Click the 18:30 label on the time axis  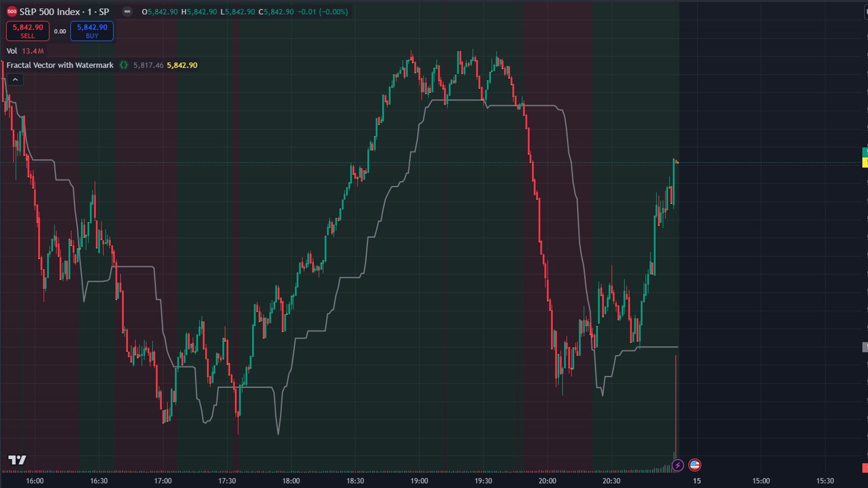tap(355, 481)
